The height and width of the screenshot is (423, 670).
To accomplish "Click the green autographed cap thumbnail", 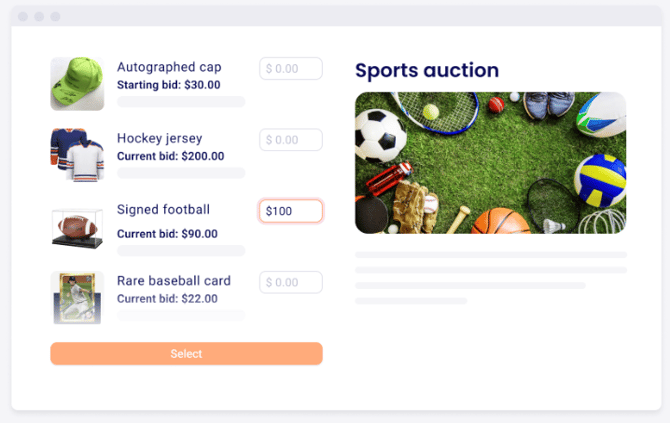I will [x=77, y=83].
